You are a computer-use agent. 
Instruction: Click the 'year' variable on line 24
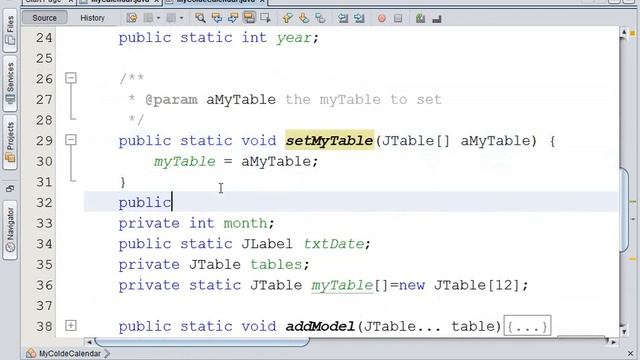294,38
